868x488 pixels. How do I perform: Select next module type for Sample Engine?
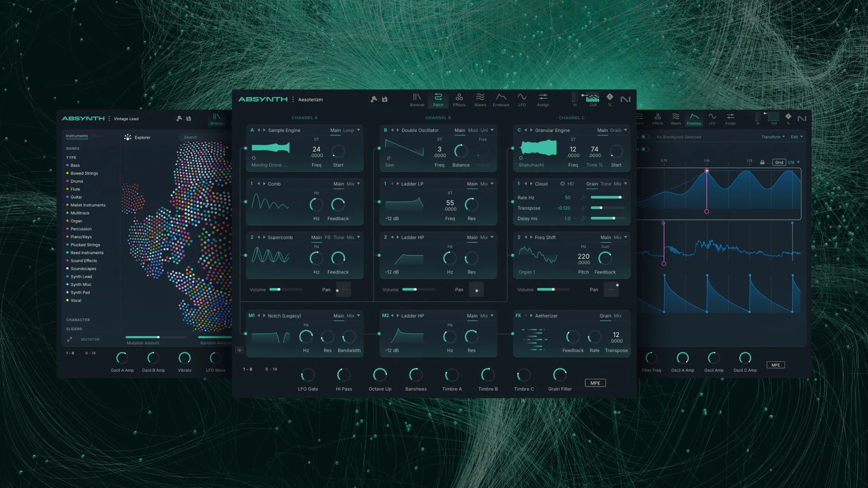click(264, 130)
